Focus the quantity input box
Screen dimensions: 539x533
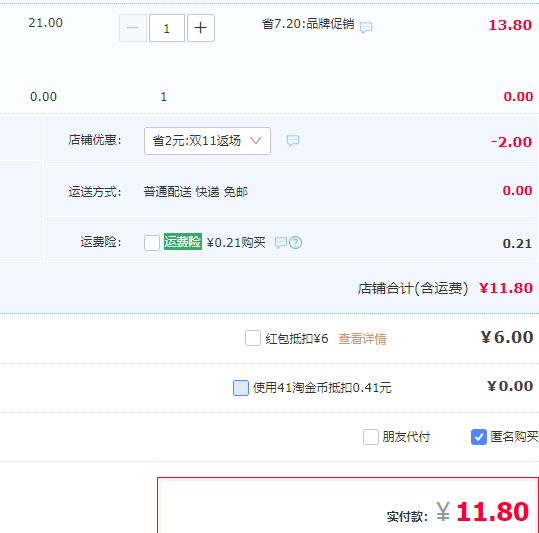[x=167, y=28]
